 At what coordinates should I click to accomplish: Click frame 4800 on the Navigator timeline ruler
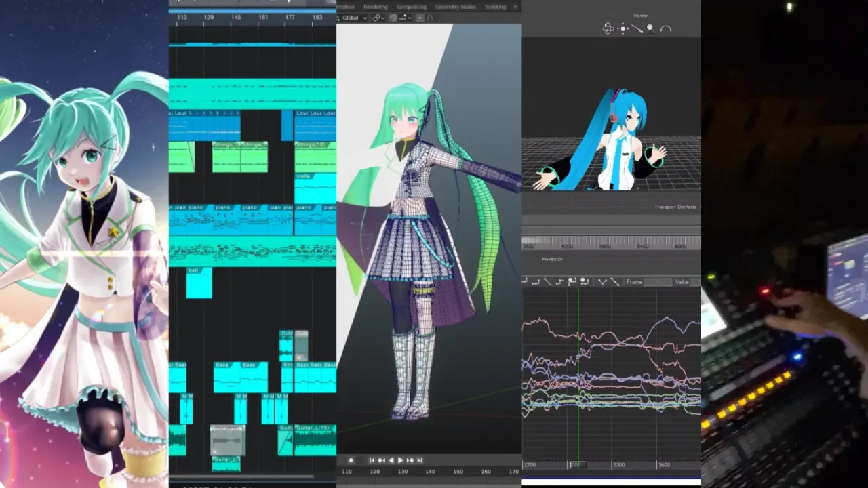coord(605,245)
